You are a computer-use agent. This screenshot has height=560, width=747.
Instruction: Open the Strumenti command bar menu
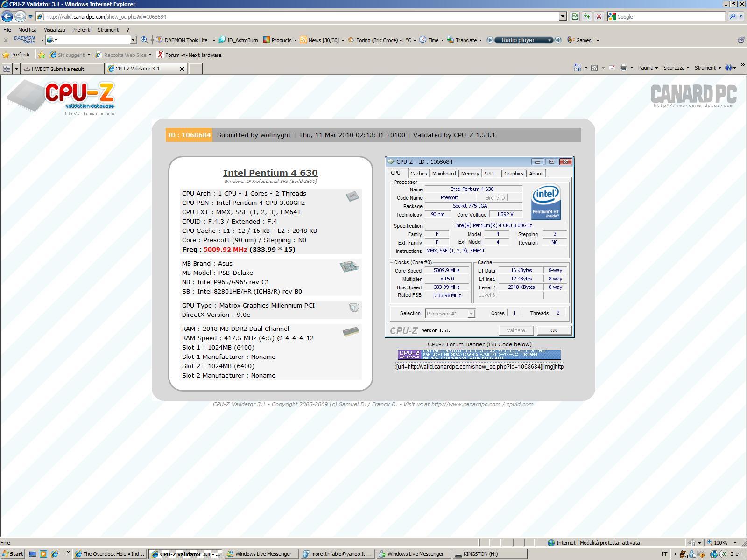pos(707,68)
